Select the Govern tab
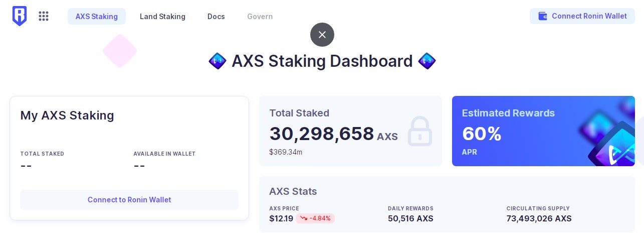The width and height of the screenshot is (644, 244). pos(260,16)
